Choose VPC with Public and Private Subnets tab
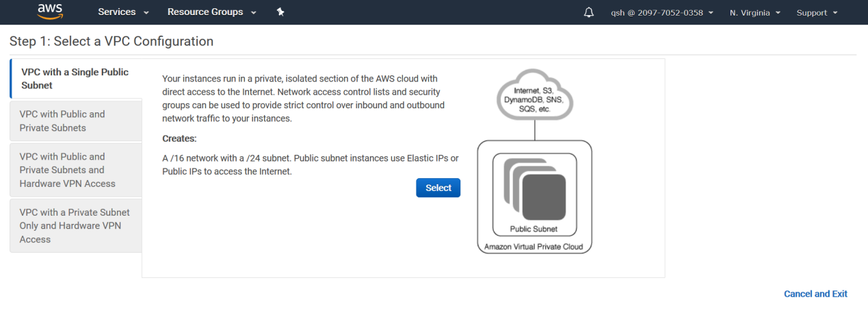Viewport: 868px width, 313px height. [x=76, y=121]
